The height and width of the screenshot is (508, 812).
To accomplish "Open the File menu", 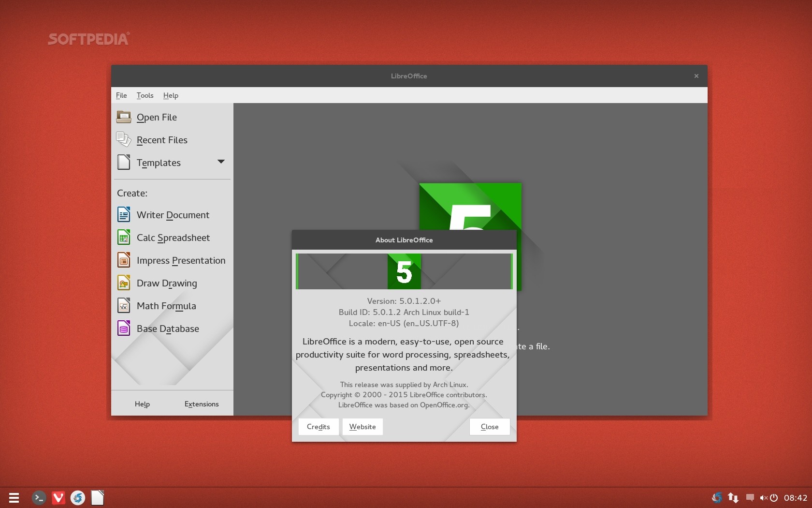I will 121,95.
